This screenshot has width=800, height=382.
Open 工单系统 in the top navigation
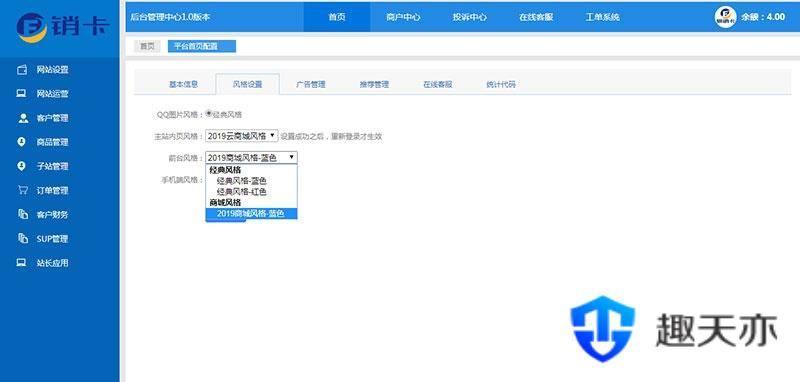point(602,17)
